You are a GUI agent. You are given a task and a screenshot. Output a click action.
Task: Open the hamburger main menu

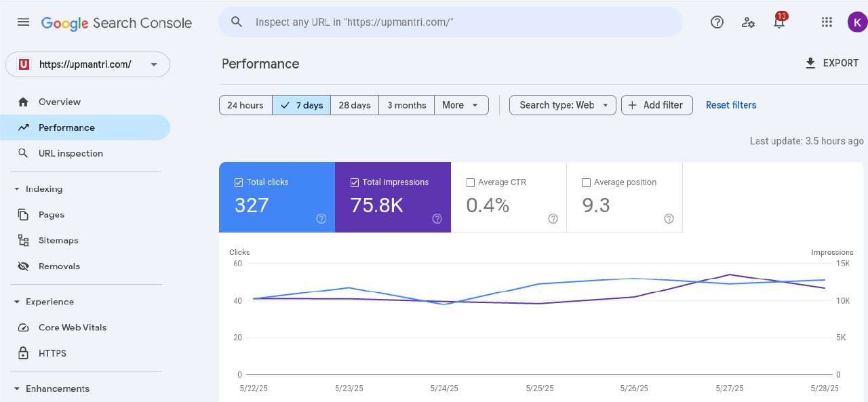coord(23,22)
